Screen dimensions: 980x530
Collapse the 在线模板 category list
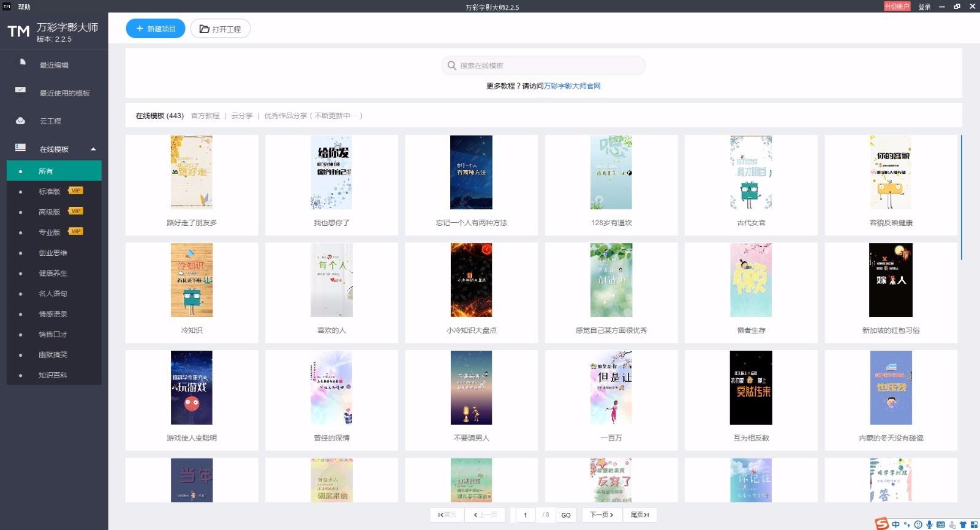pos(93,149)
